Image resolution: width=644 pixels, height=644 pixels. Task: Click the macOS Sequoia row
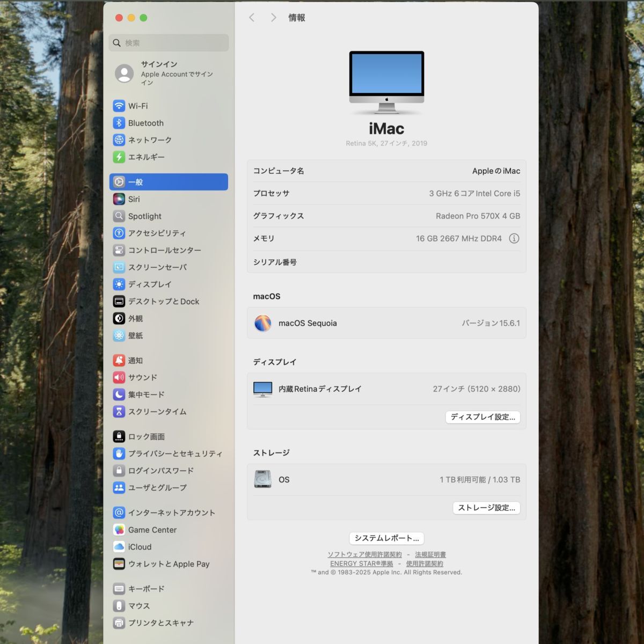coord(386,323)
